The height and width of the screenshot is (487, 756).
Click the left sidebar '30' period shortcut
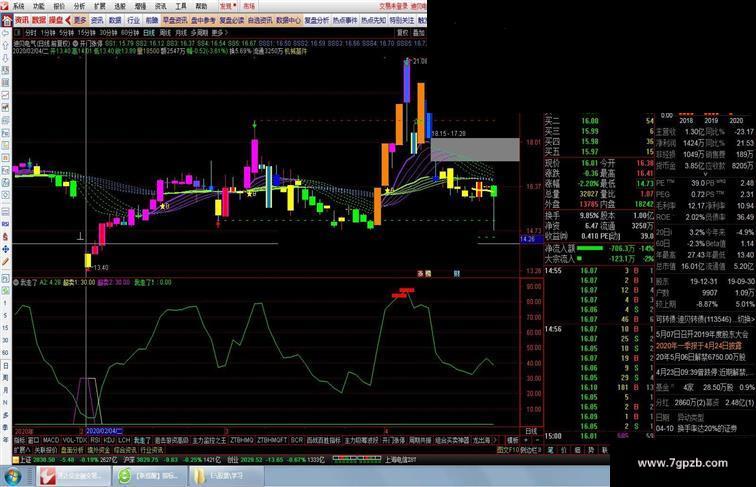point(5,340)
